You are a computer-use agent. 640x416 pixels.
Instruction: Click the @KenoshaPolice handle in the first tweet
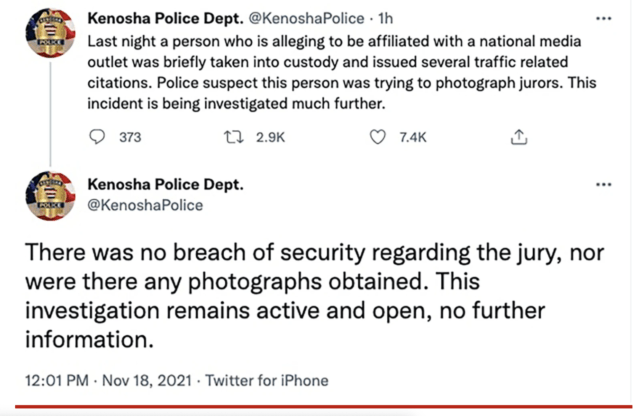[x=307, y=18]
